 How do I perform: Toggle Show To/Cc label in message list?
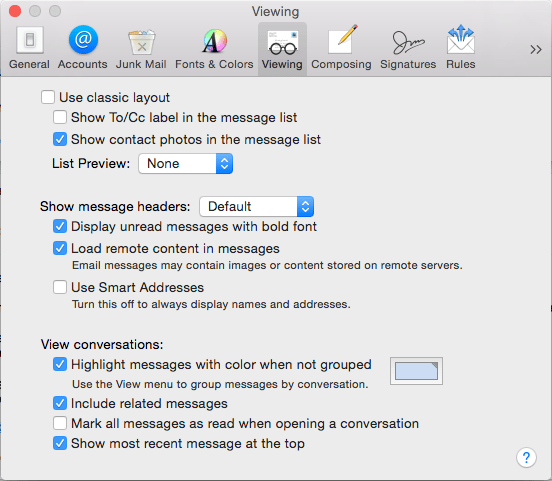[x=60, y=117]
